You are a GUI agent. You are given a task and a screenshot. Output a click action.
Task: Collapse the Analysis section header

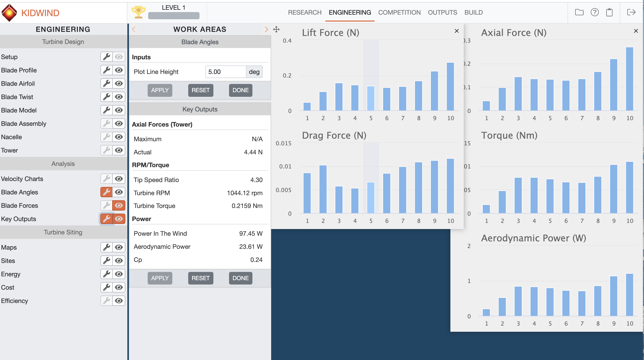coord(63,164)
